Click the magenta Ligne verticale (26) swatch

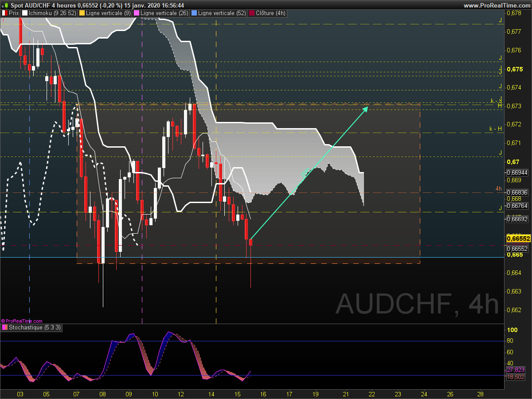136,13
